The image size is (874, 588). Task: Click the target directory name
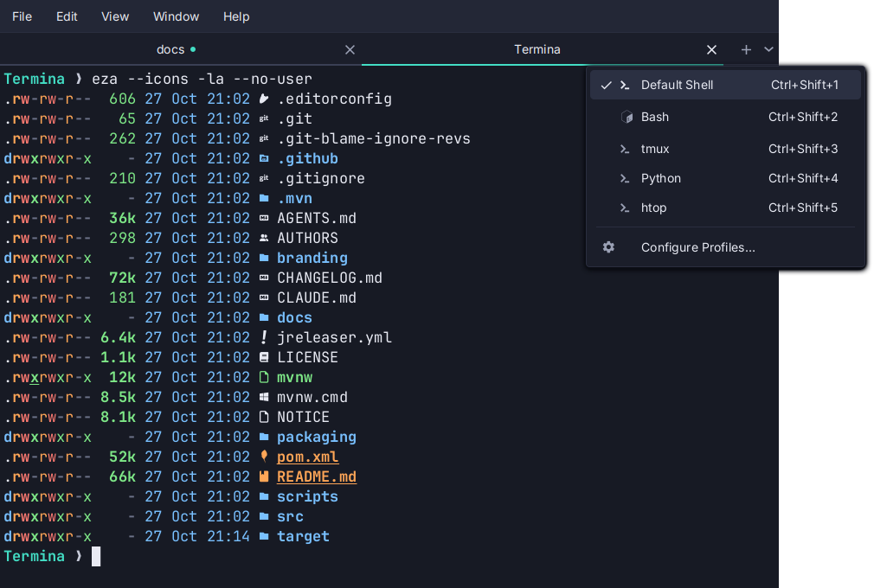(x=303, y=536)
